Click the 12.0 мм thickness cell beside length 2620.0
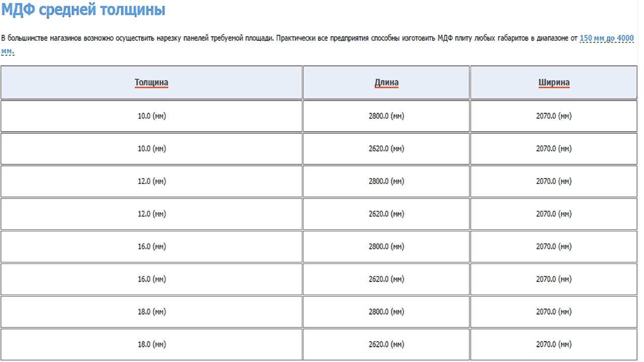The height and width of the screenshot is (362, 644). point(151,214)
